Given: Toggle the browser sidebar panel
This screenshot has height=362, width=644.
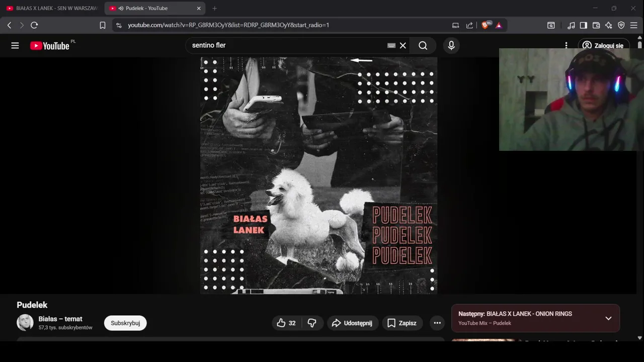Looking at the screenshot, I should tap(584, 25).
